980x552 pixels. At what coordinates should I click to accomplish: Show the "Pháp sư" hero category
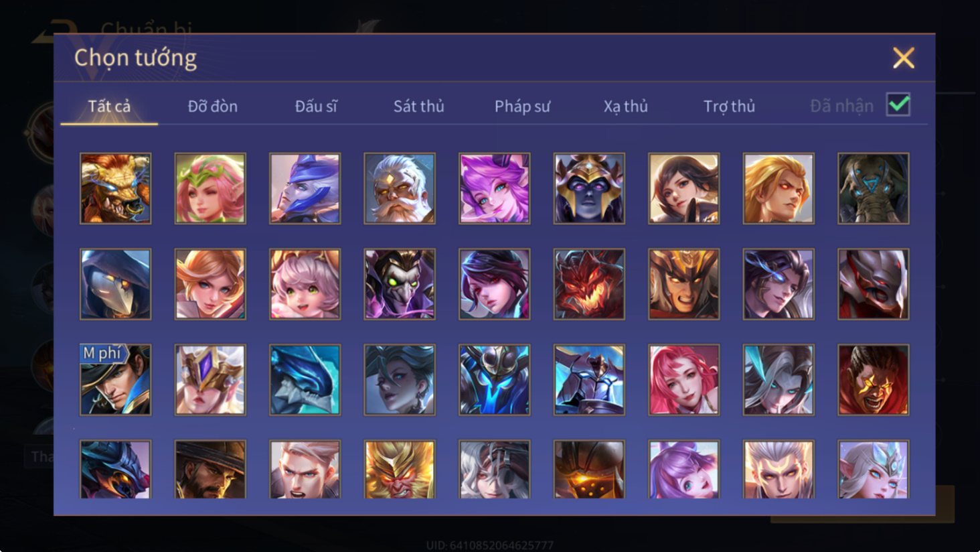(x=522, y=106)
